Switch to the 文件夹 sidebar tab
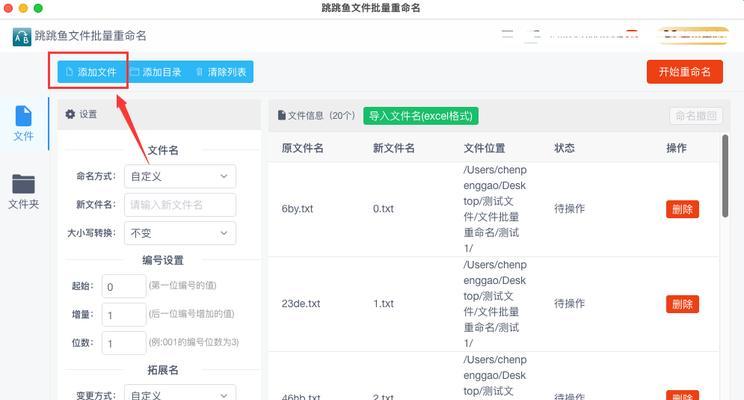The image size is (744, 400). pyautogui.click(x=23, y=192)
